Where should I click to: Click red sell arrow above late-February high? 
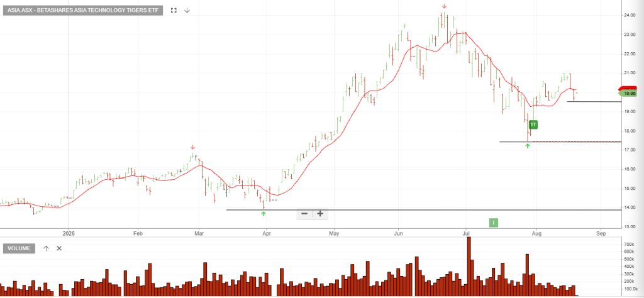[192, 147]
